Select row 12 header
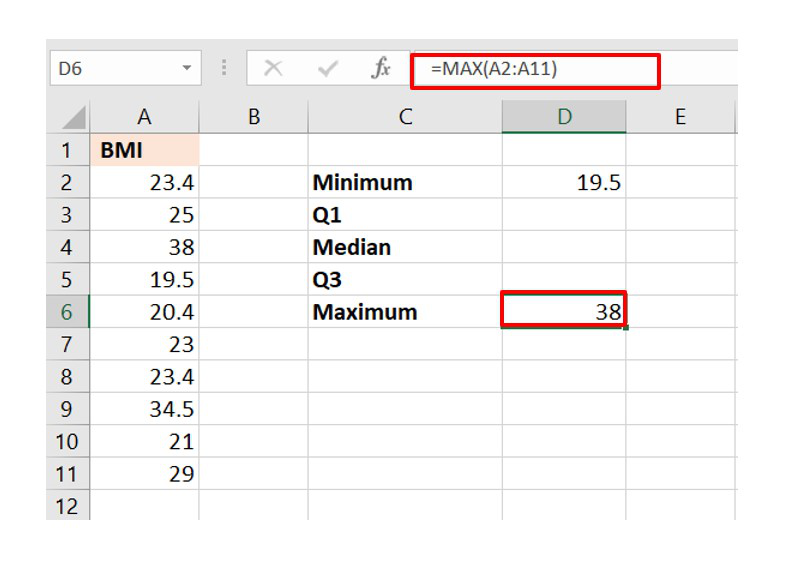This screenshot has width=787, height=572. (68, 505)
